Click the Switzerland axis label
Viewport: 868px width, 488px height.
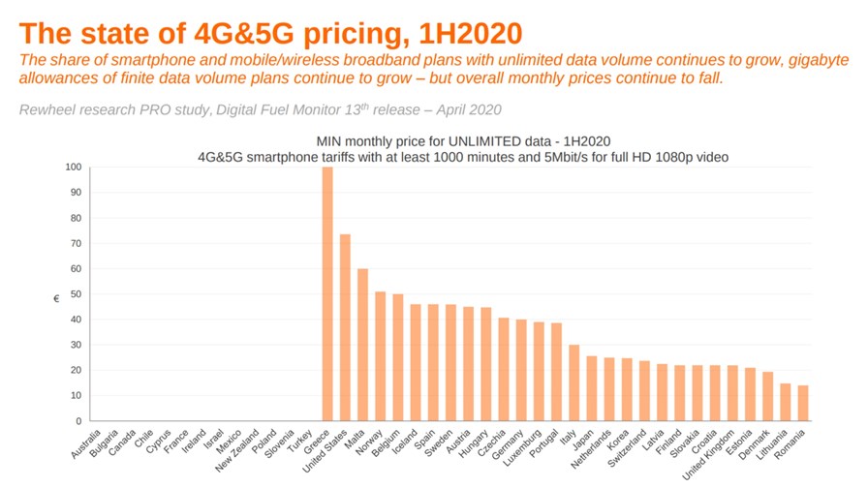coord(627,447)
